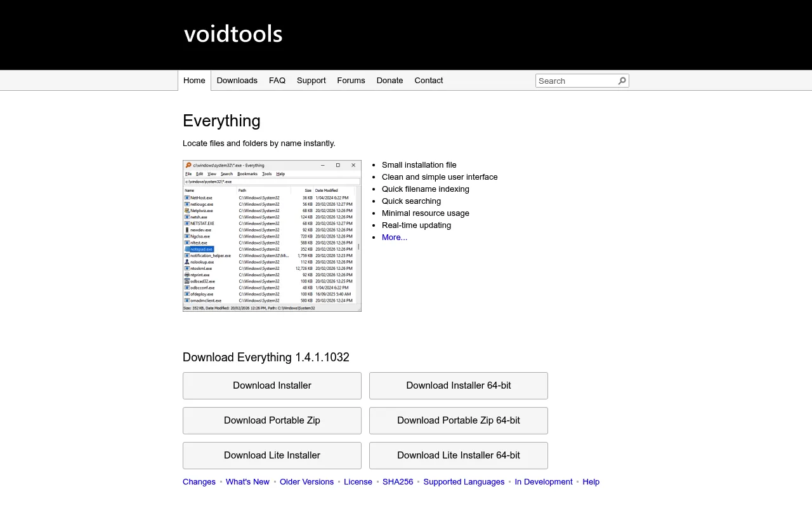The width and height of the screenshot is (812, 508).
Task: Open the Donate page
Action: point(390,81)
